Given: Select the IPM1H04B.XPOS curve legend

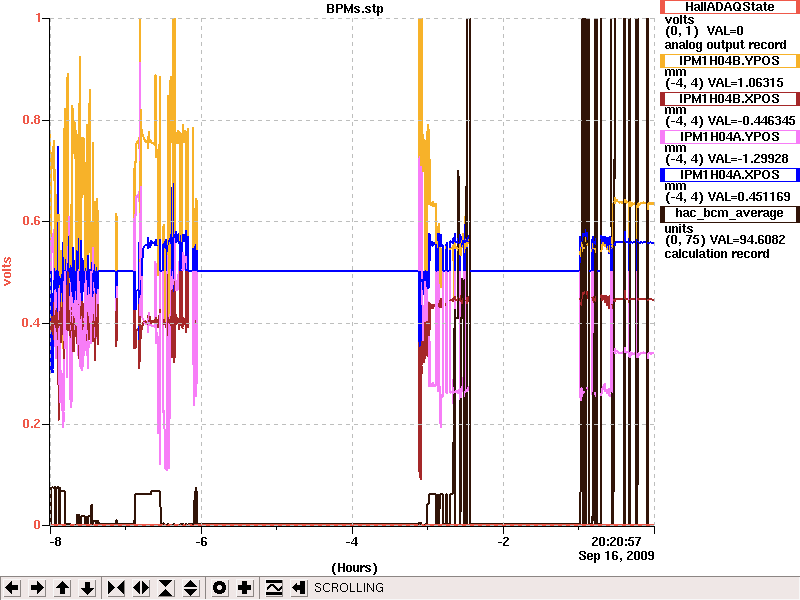Looking at the screenshot, I should pos(730,98).
